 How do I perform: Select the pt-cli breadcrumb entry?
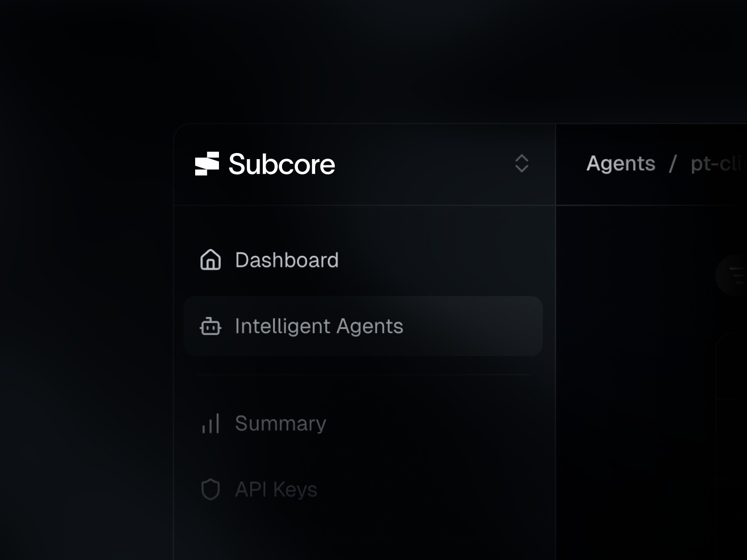point(719,164)
